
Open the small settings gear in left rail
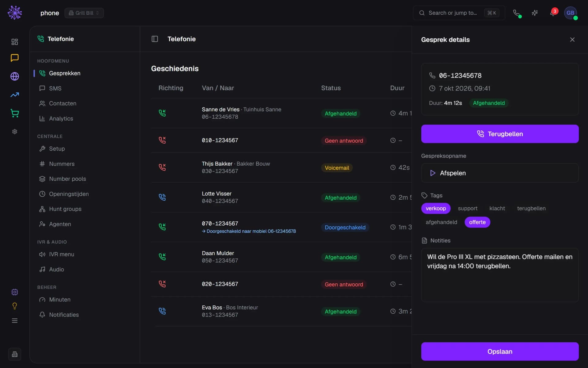click(15, 132)
